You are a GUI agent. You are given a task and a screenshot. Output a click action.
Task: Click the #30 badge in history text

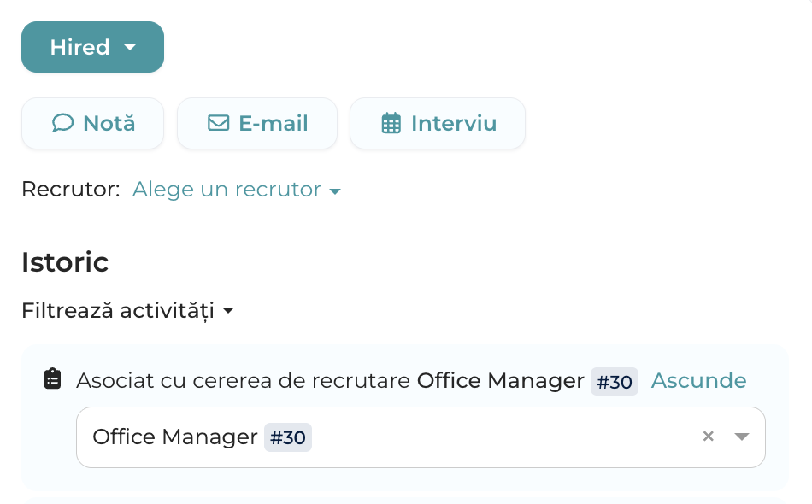615,382
